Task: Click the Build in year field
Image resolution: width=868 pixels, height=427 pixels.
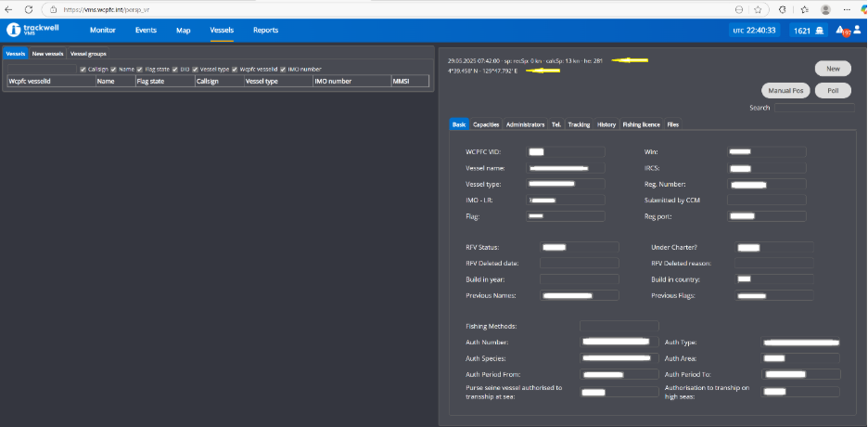Action: tap(580, 279)
